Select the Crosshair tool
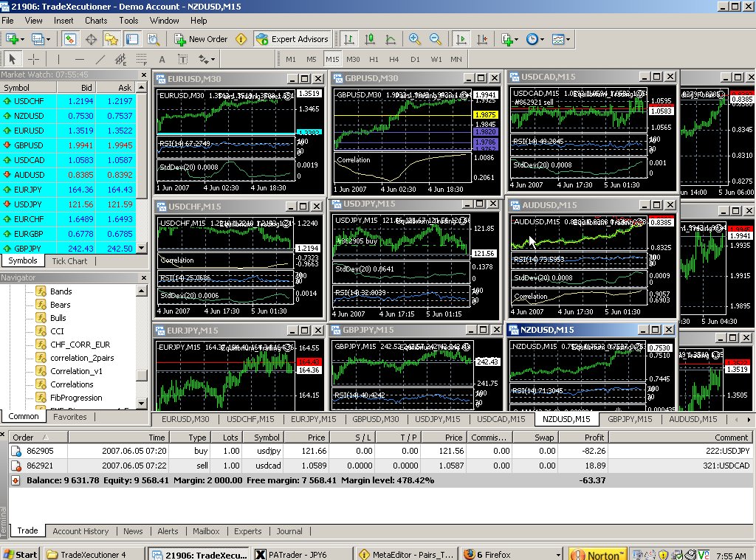Viewport: 756px width, 560px height. tap(33, 59)
